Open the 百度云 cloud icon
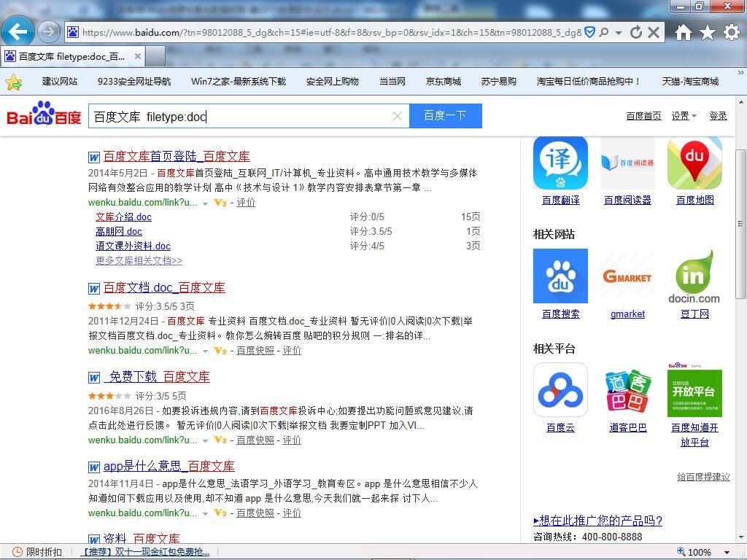 click(x=560, y=390)
